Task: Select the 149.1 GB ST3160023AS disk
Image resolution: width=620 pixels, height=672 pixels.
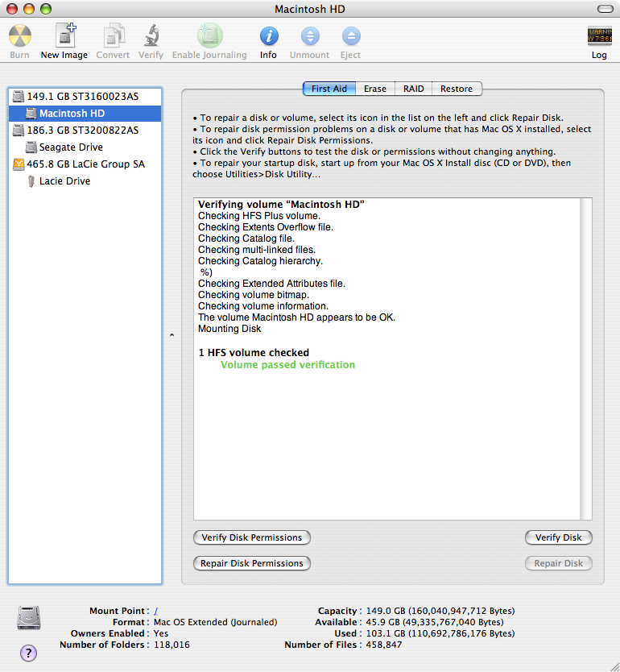Action: pos(85,97)
